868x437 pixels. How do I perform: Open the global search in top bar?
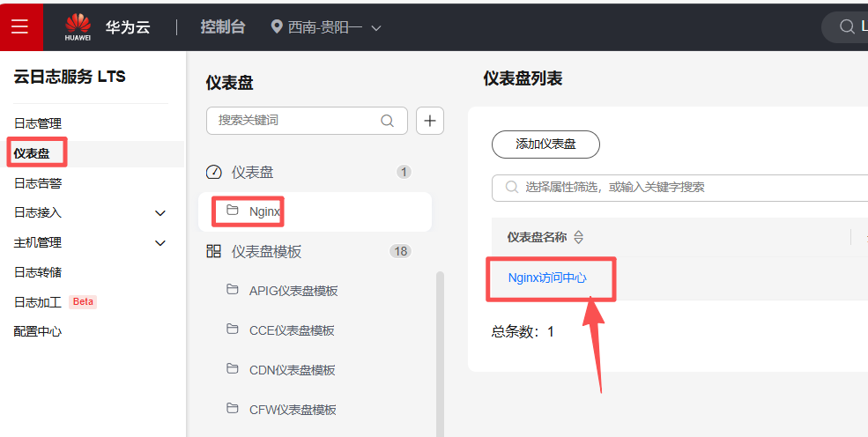[x=846, y=26]
